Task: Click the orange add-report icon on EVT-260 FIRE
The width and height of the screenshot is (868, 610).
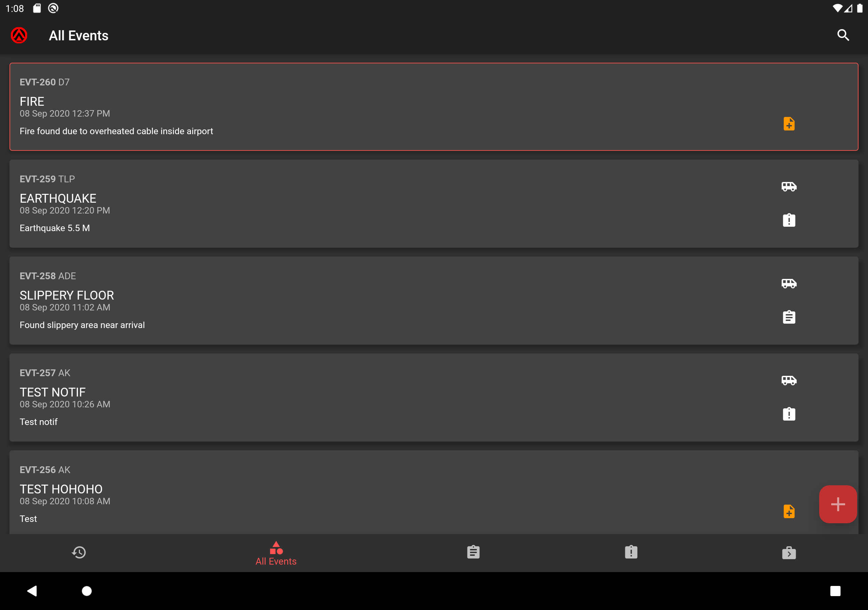Action: [x=789, y=124]
